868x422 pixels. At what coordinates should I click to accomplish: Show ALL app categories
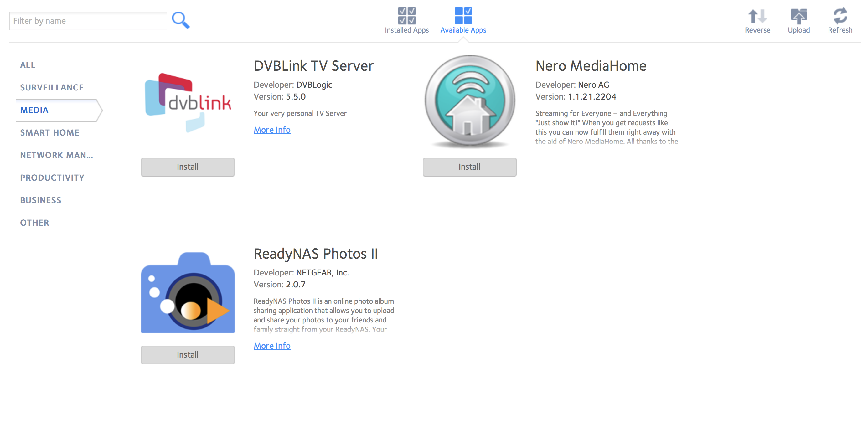[28, 65]
